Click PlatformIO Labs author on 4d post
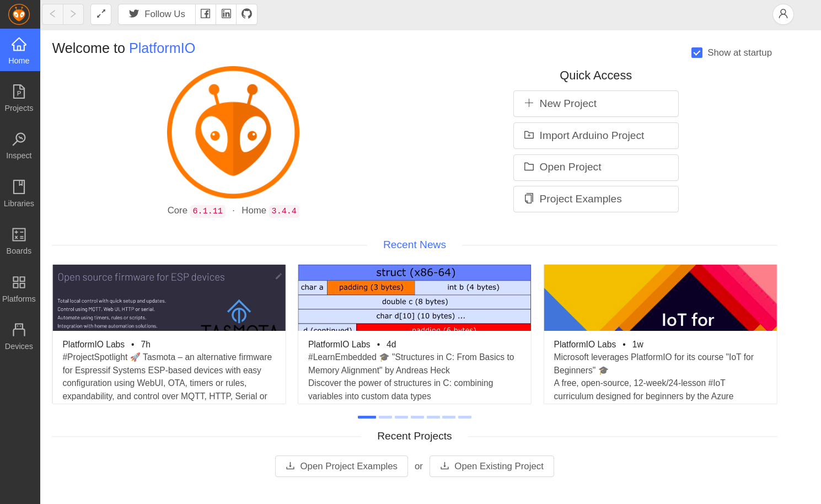The image size is (821, 504). click(x=339, y=345)
